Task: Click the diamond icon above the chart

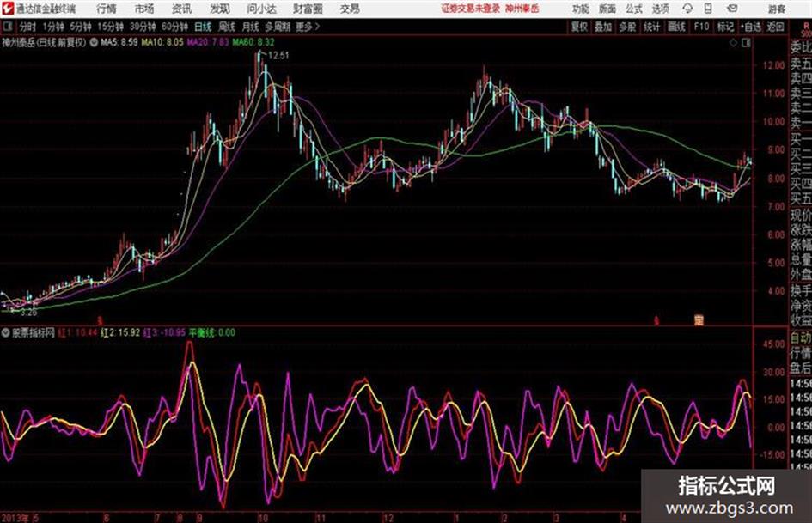Action: (x=733, y=43)
